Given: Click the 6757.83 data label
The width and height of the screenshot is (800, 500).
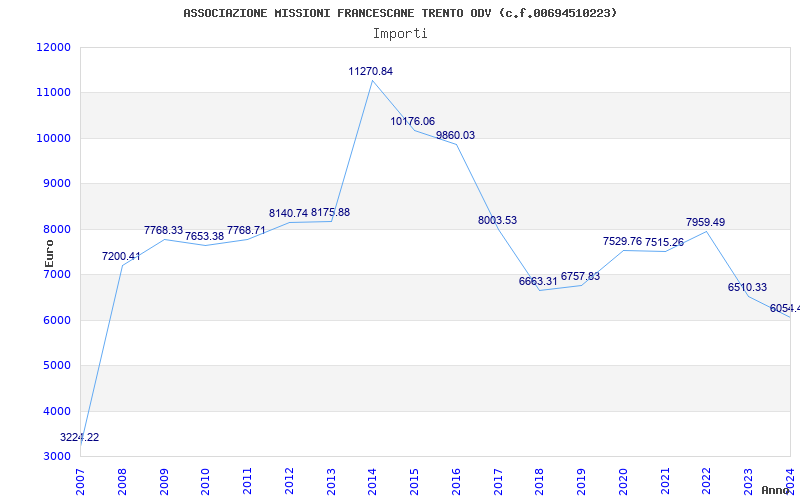Looking at the screenshot, I should (x=580, y=276).
